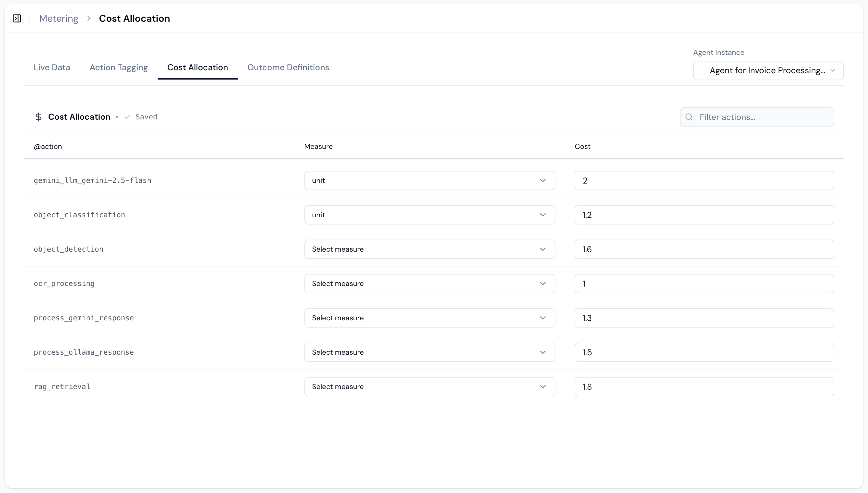Image resolution: width=868 pixels, height=493 pixels.
Task: Click the Cost Allocation breadcrumb
Action: pyautogui.click(x=134, y=18)
